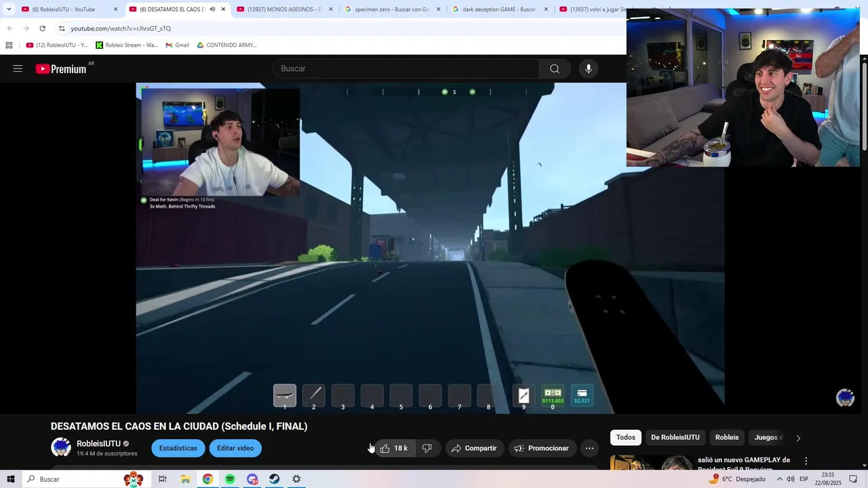The height and width of the screenshot is (488, 868).
Task: Click the video player to pause playback
Action: (430, 248)
